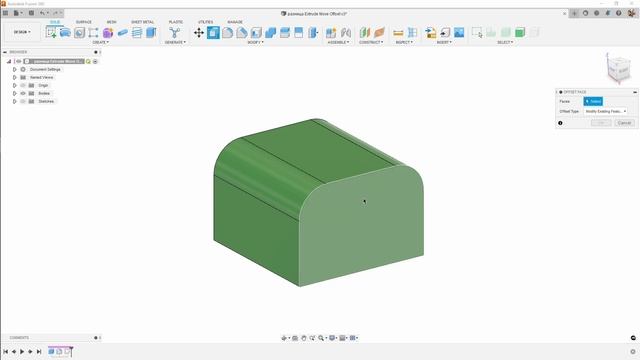The height and width of the screenshot is (360, 640).
Task: Select the Sweep/Hole blue bar icon
Action: click(122, 33)
